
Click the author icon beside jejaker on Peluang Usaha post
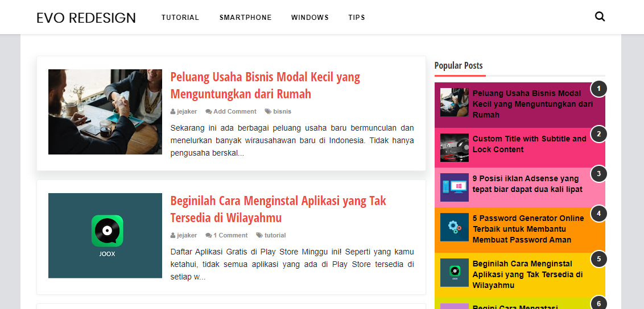point(173,111)
